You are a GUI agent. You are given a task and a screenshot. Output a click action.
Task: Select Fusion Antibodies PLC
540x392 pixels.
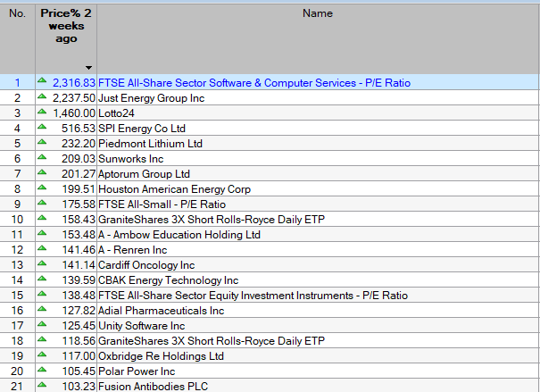153,386
